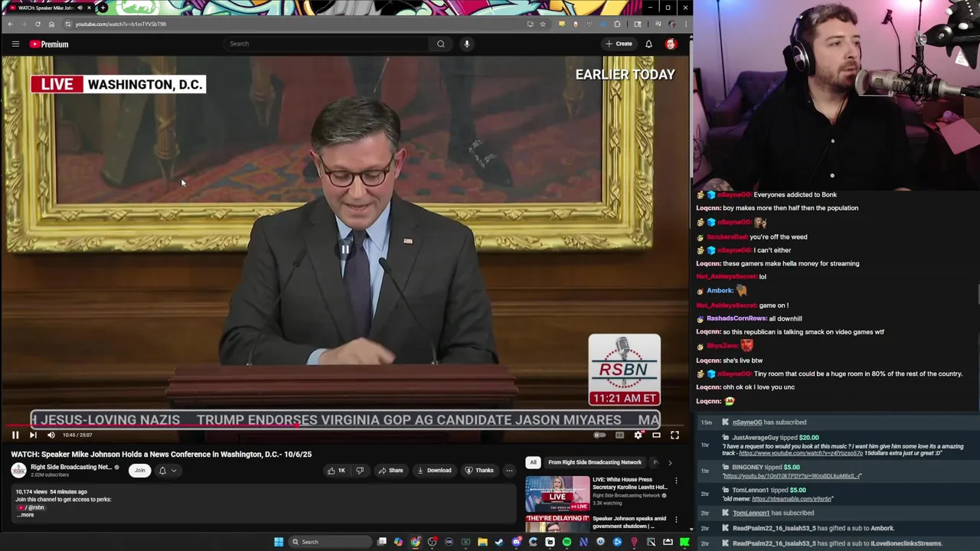Open options for Speaker Johnson shutdown video
Screen dimensions: 980x551
point(676,520)
